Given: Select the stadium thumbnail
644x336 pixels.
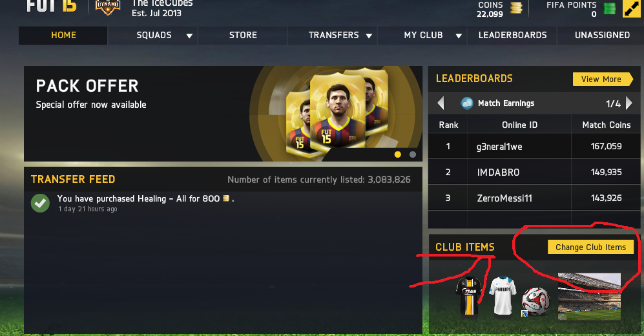Looking at the screenshot, I should [x=589, y=297].
